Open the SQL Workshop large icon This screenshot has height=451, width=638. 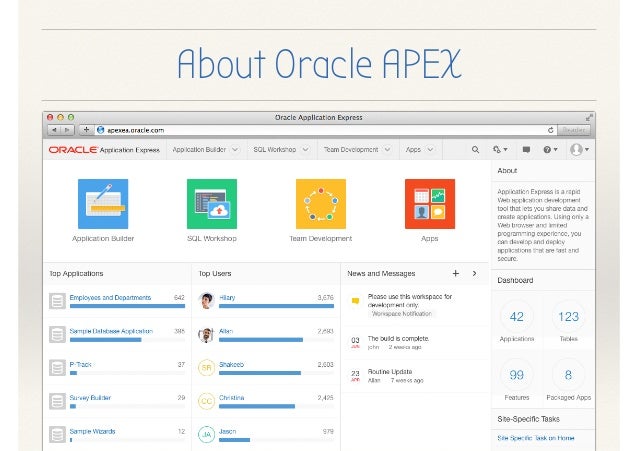(211, 204)
